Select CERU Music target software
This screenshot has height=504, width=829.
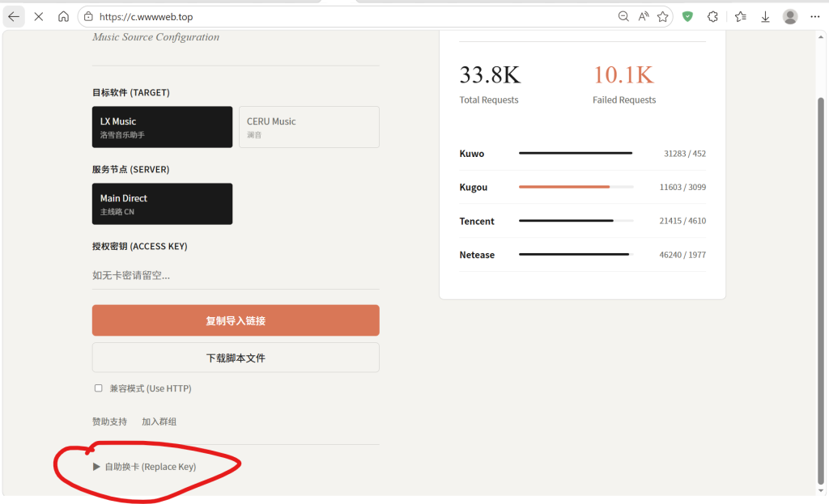pos(309,127)
